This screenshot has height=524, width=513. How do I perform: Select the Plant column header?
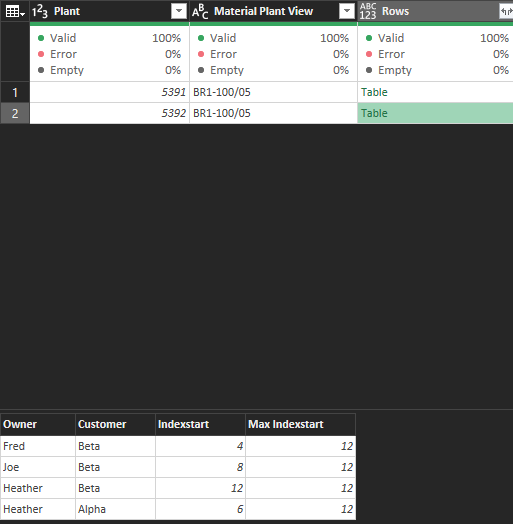point(110,11)
